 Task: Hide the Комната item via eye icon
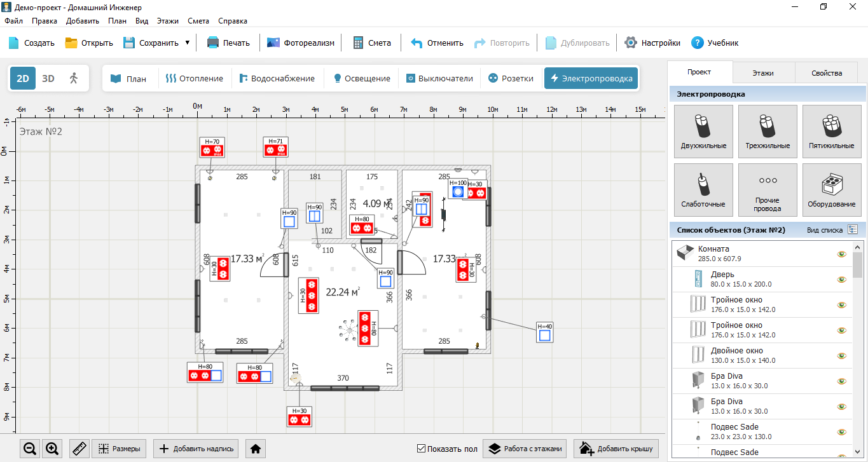[842, 254]
